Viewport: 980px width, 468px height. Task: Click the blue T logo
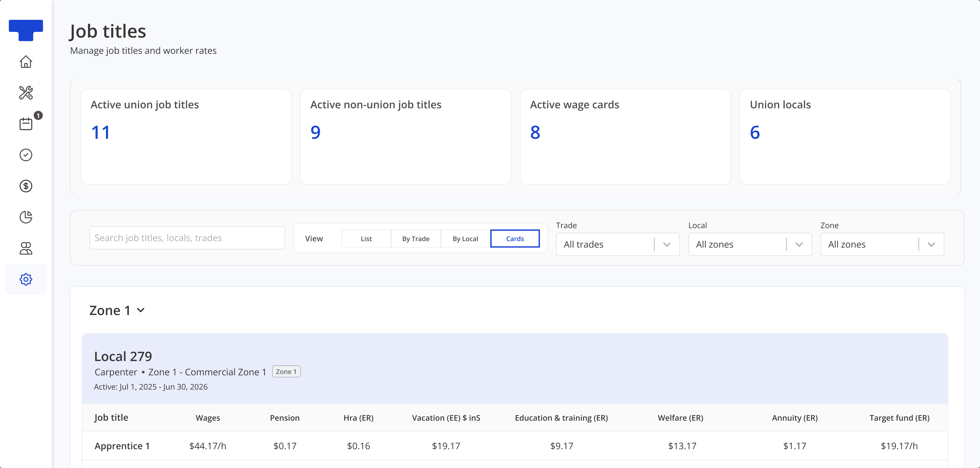26,30
